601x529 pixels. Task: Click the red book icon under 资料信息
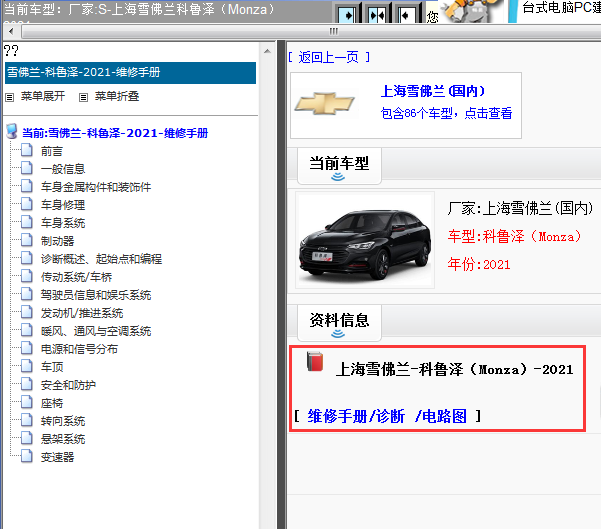(315, 361)
